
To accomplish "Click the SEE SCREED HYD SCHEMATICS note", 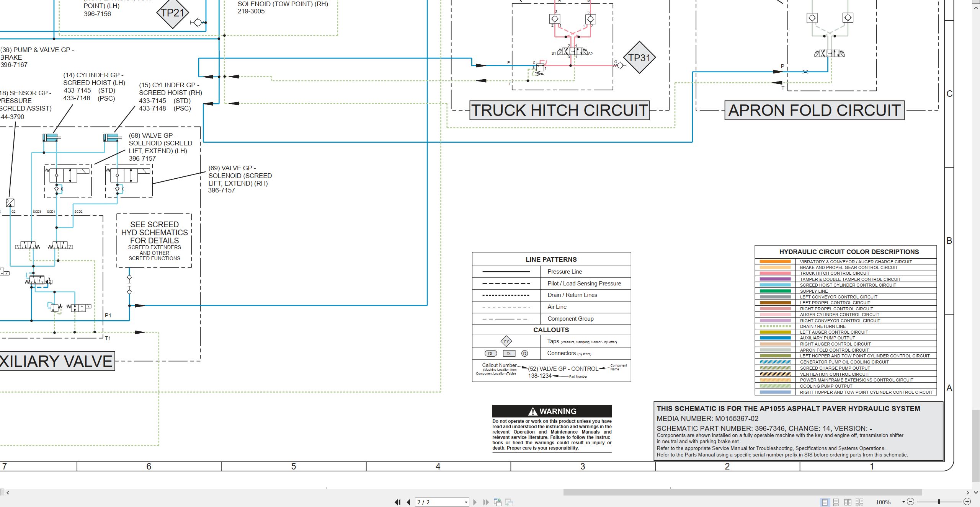I will coord(154,241).
